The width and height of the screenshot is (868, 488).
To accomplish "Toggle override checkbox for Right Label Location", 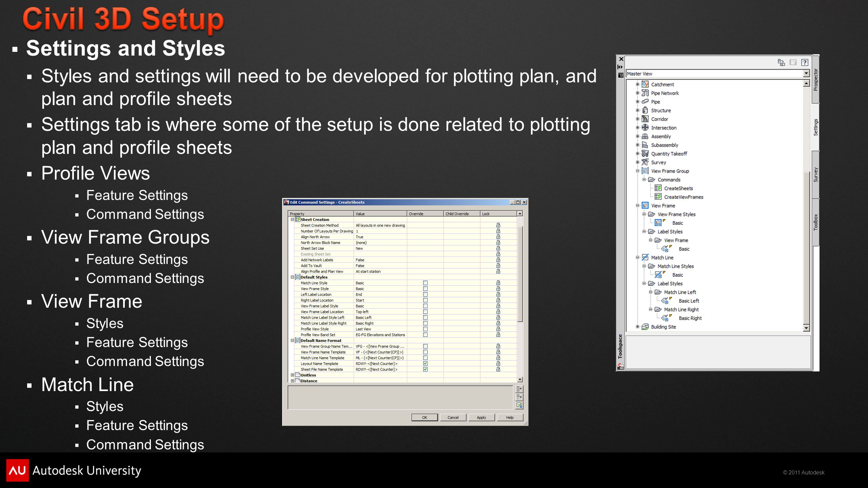I will click(425, 300).
